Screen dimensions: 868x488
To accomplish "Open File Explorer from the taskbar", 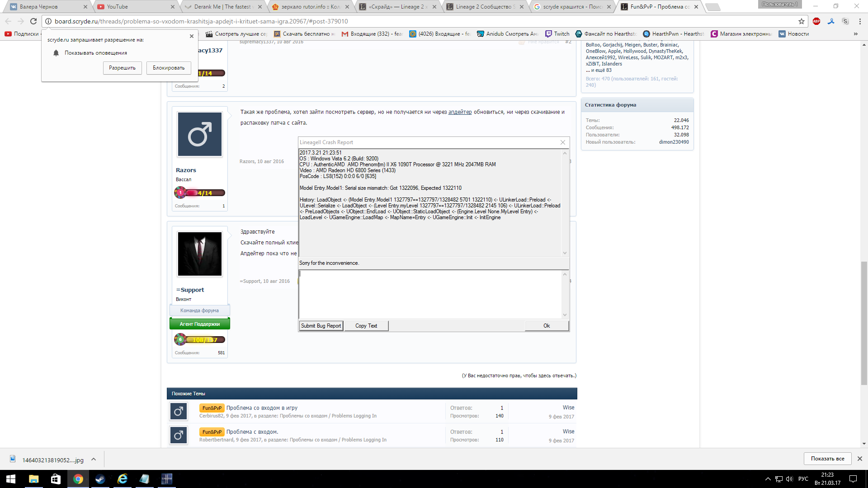I will click(33, 479).
